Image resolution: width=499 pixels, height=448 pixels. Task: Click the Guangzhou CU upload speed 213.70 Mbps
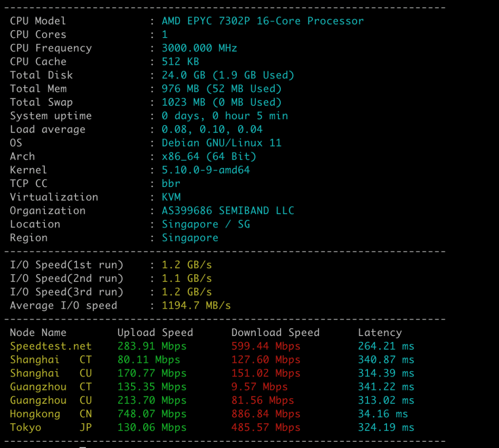[x=152, y=401]
